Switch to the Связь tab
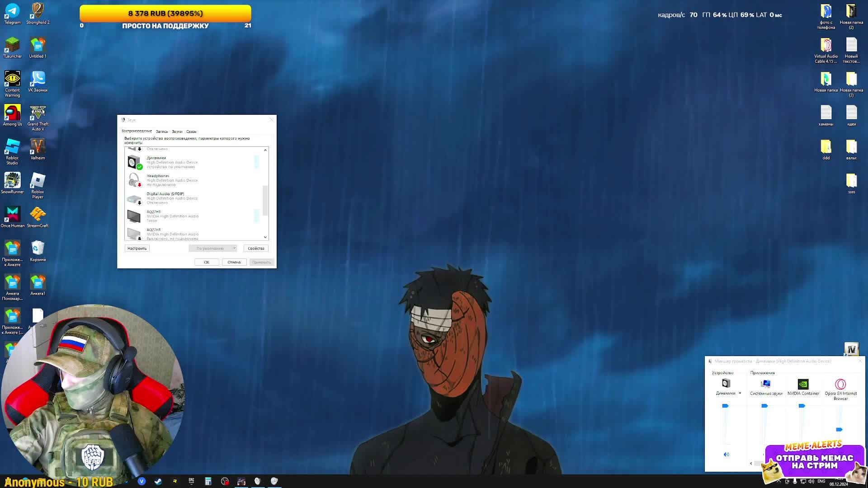This screenshot has height=488, width=868. click(191, 131)
